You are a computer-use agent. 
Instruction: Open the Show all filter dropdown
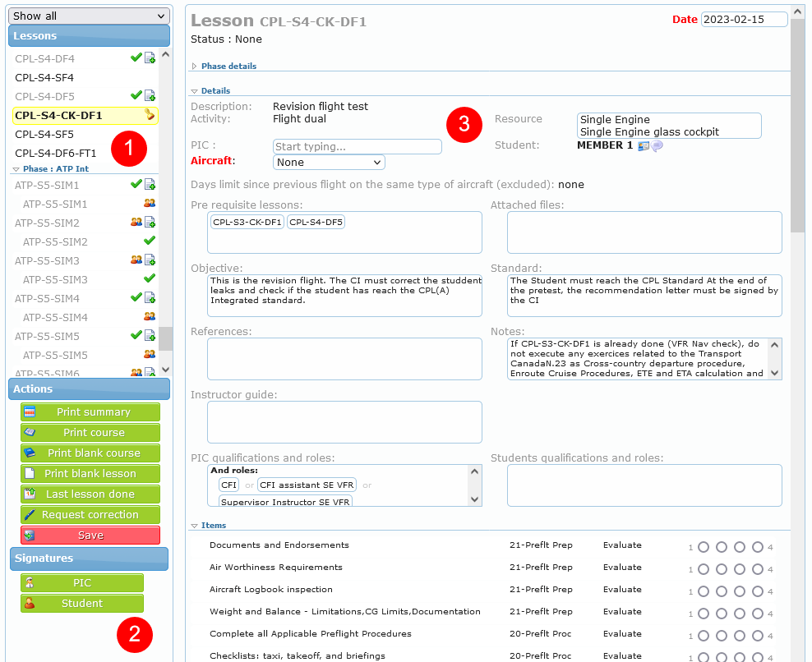pos(90,16)
